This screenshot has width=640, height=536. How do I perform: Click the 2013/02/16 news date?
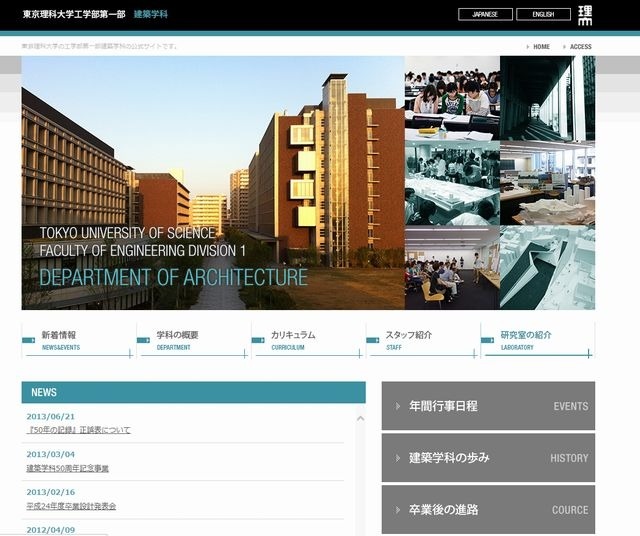coord(51,492)
